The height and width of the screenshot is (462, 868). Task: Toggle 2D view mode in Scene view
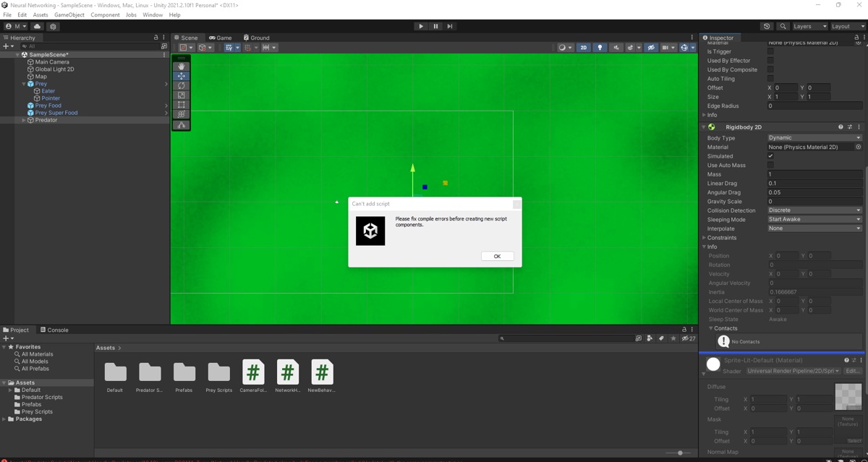pyautogui.click(x=584, y=48)
